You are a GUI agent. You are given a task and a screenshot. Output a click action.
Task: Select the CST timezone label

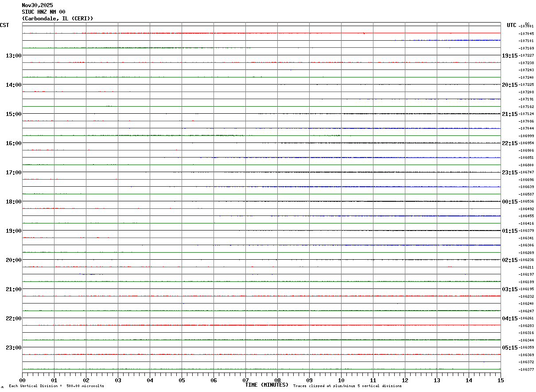(x=4, y=25)
